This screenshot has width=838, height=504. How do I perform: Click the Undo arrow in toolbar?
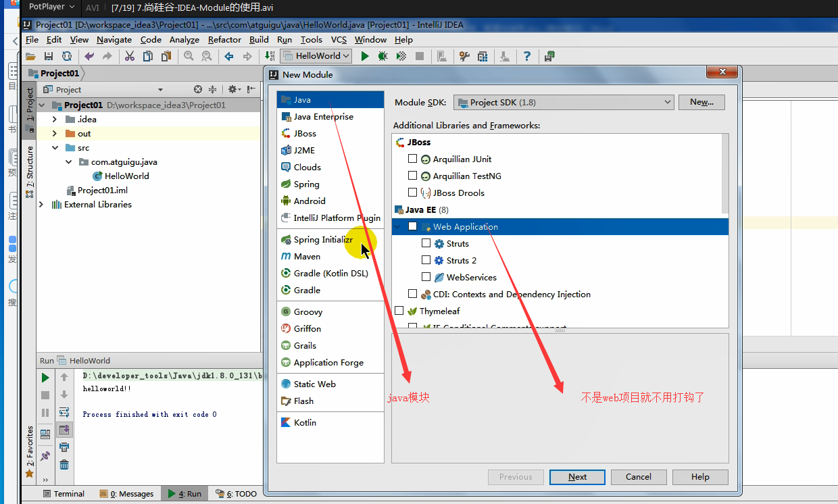[89, 56]
